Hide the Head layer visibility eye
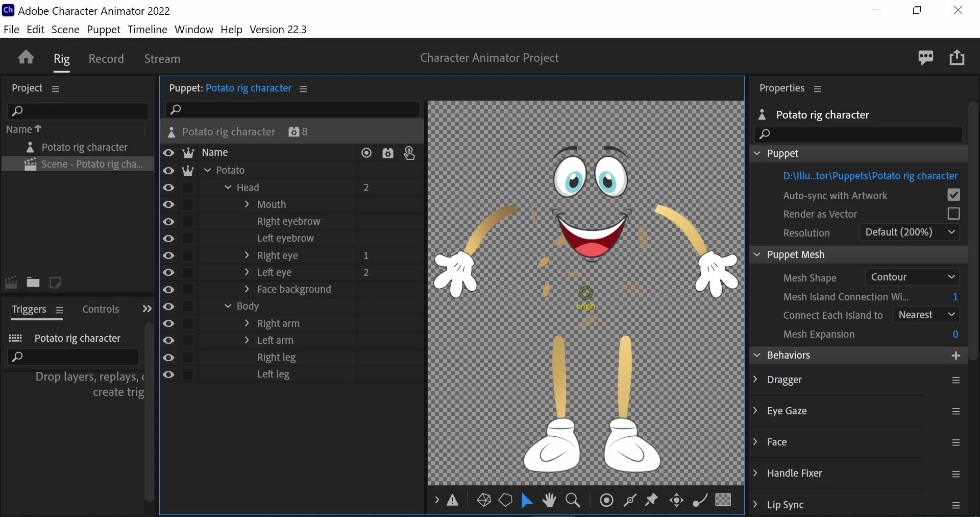Screen dimensions: 980x517 tap(168, 188)
